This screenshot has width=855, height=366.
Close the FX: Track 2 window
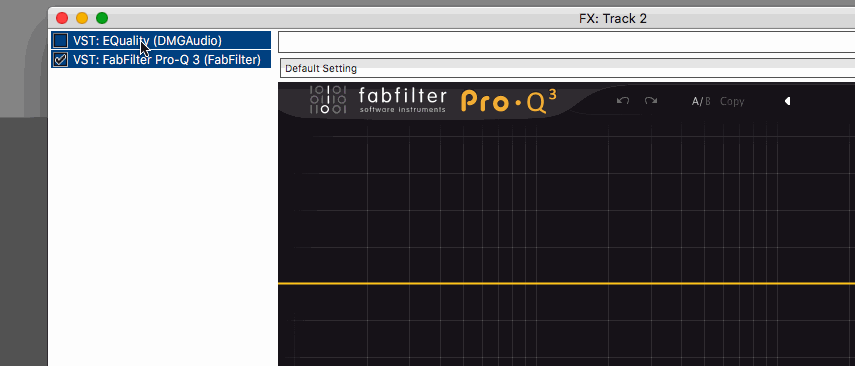62,18
